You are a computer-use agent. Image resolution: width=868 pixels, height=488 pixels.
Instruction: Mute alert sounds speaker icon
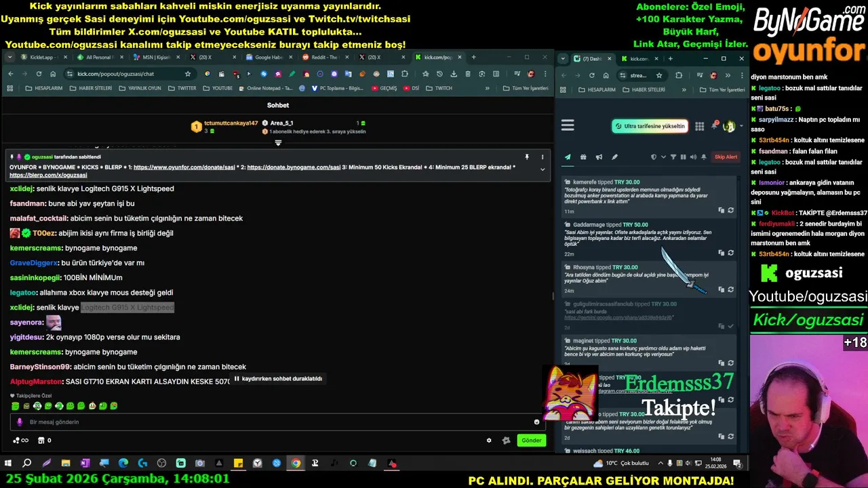point(692,157)
